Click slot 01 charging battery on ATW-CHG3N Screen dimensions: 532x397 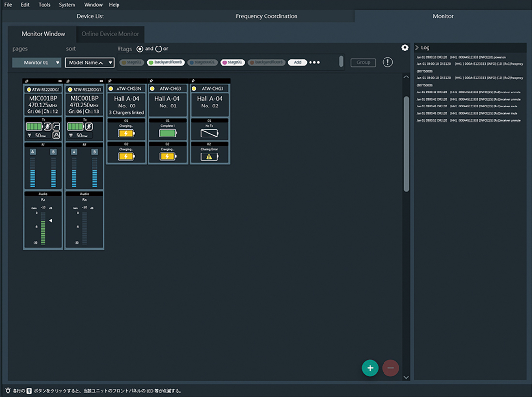point(126,133)
